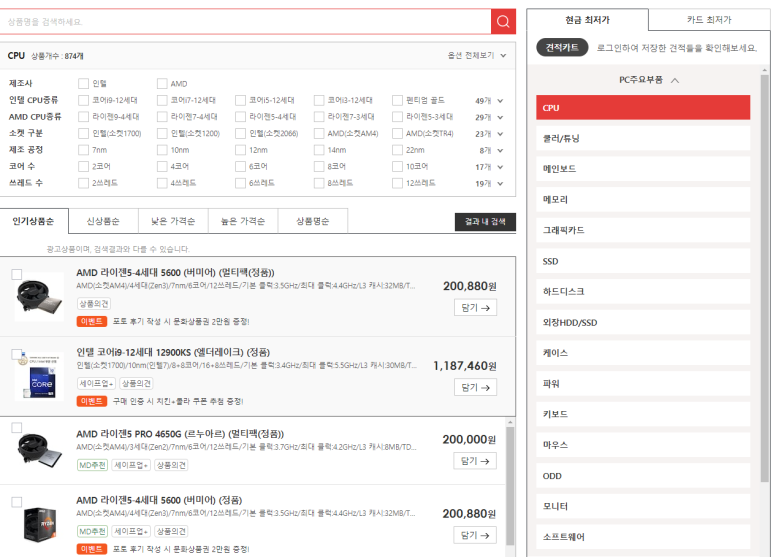Add the 200,880원 라이젠5 5600 멀티팩 with 담기
Viewport: 773px width, 557px height.
[x=475, y=308]
